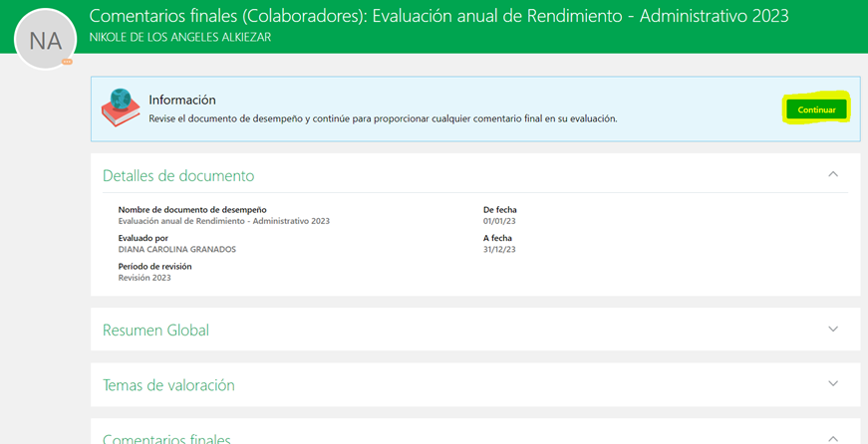Click the Temas de valoración heading
Image resolution: width=868 pixels, height=444 pixels.
(168, 385)
